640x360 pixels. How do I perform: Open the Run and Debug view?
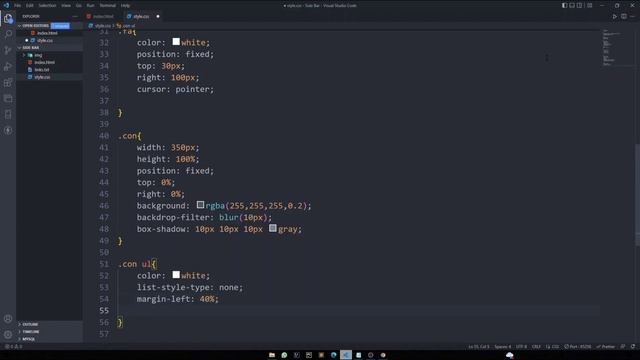(8, 66)
